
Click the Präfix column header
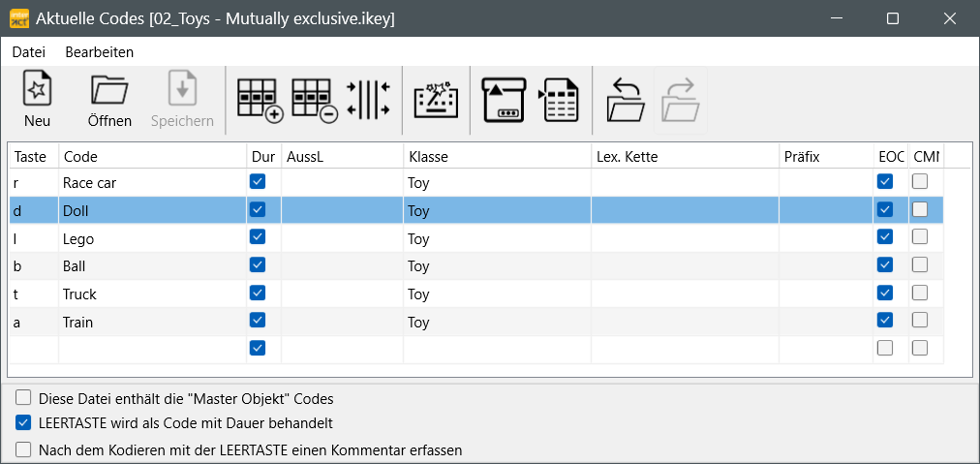(x=826, y=157)
